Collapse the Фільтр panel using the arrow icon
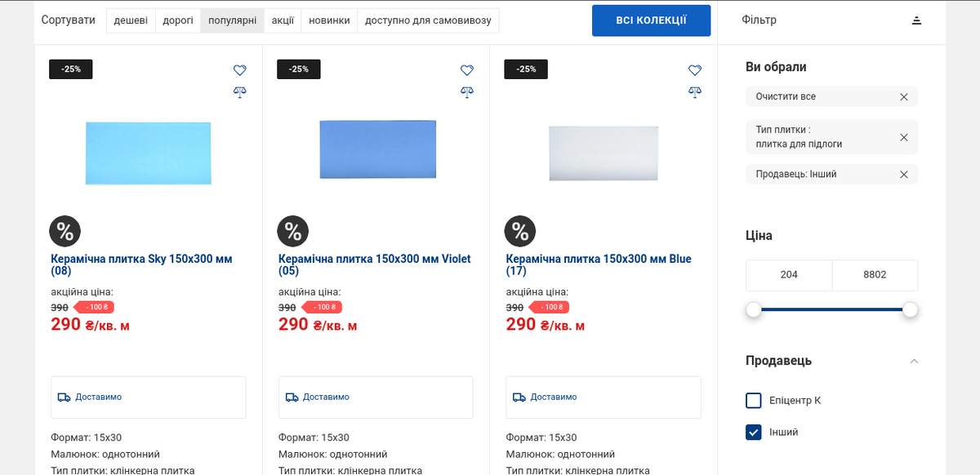Screen dimensions: 980x475 click(x=916, y=20)
